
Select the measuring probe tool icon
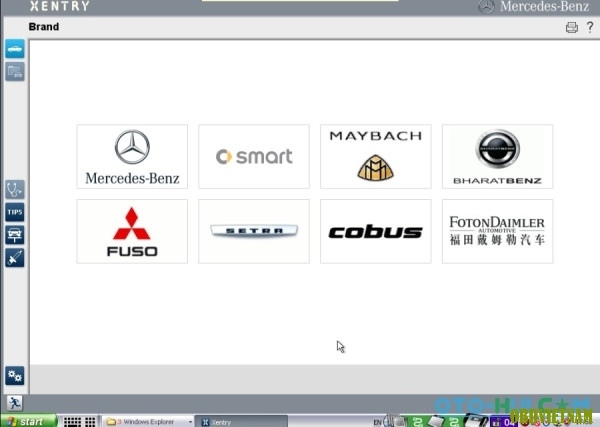(x=15, y=258)
